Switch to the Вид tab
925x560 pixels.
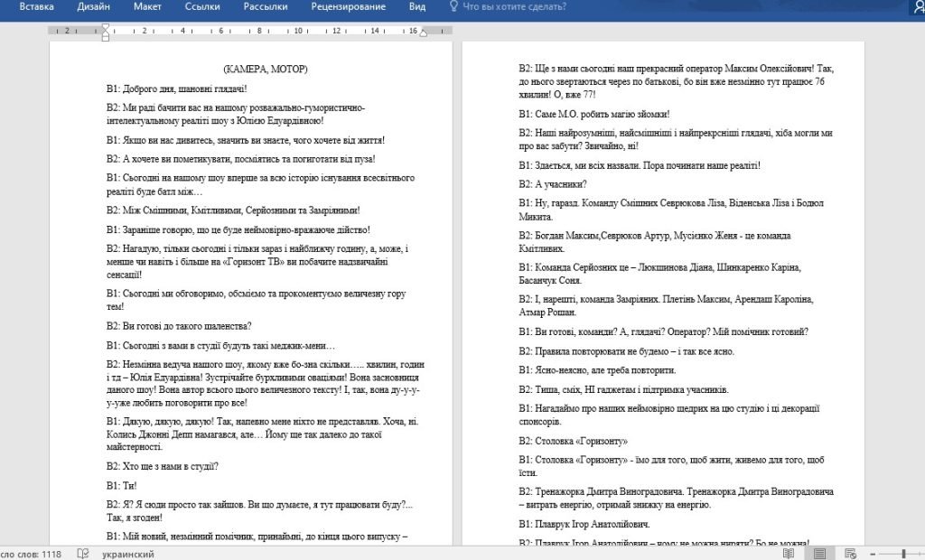(x=417, y=7)
